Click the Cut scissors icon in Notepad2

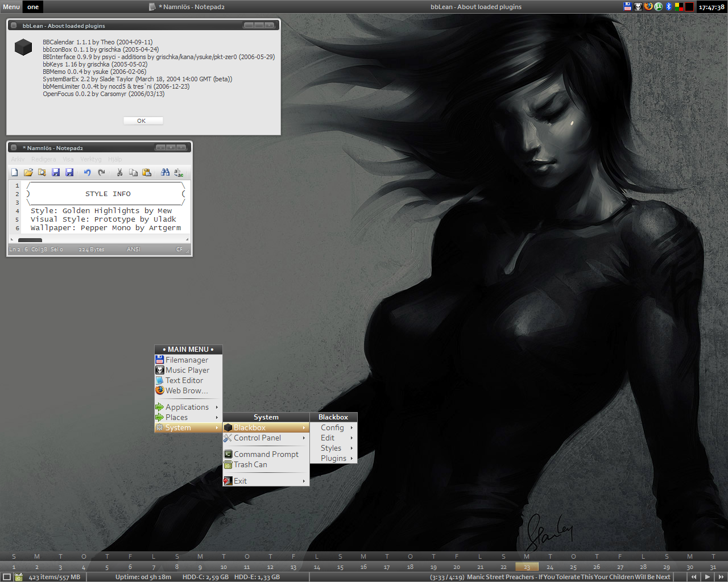[x=119, y=172]
